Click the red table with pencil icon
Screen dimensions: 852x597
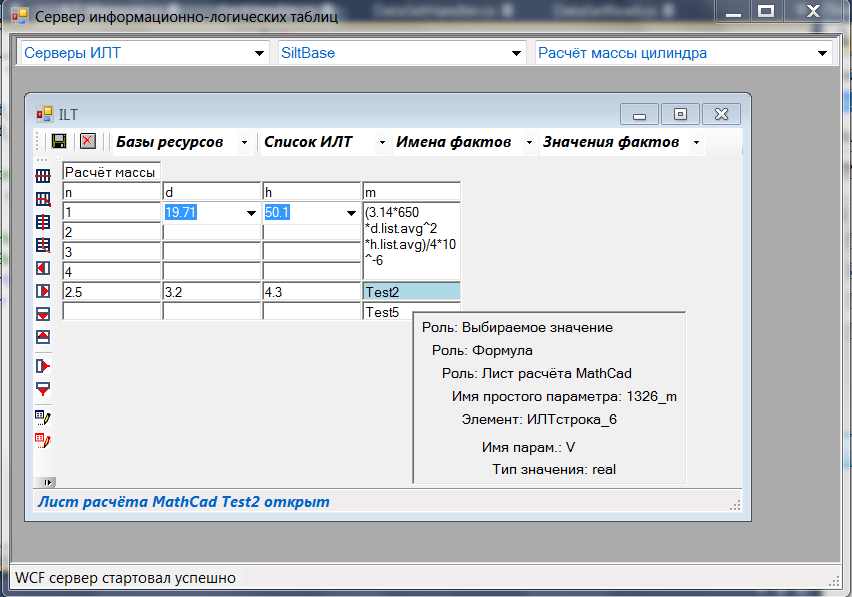[43, 441]
